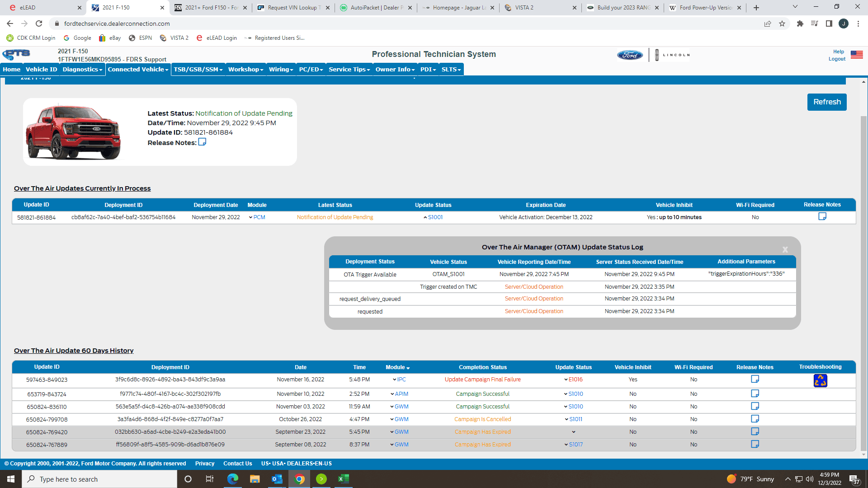Open release notes icon for update 650824-767889
The image size is (868, 488).
tap(755, 444)
